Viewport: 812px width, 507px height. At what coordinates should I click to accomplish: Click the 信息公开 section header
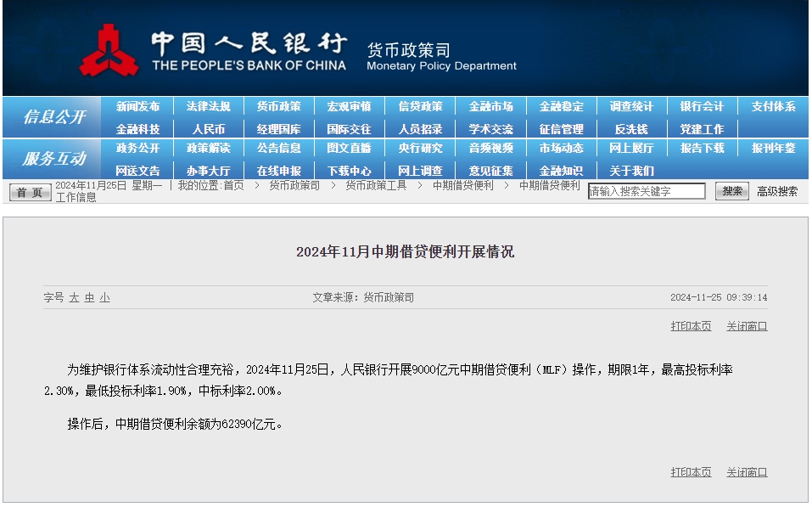[54, 116]
